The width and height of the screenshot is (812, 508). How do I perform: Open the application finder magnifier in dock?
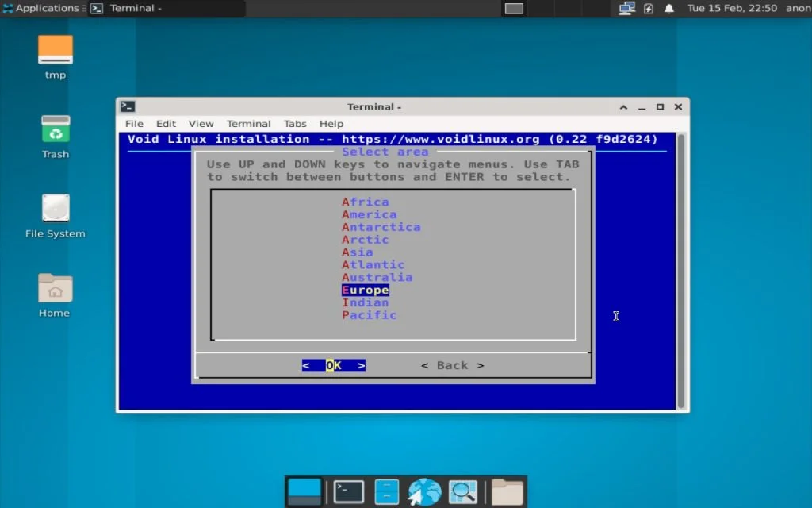[x=463, y=491]
